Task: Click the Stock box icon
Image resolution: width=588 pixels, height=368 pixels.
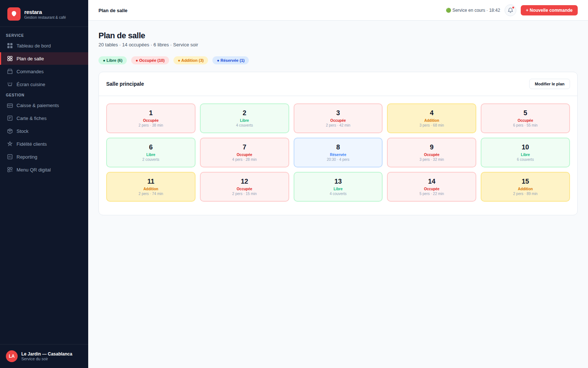Action: [x=10, y=131]
